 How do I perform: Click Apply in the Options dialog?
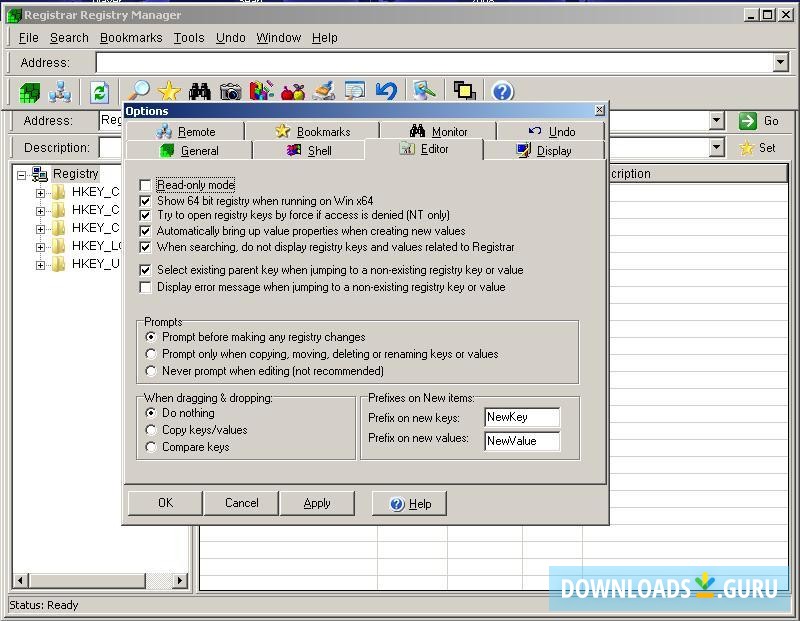317,503
